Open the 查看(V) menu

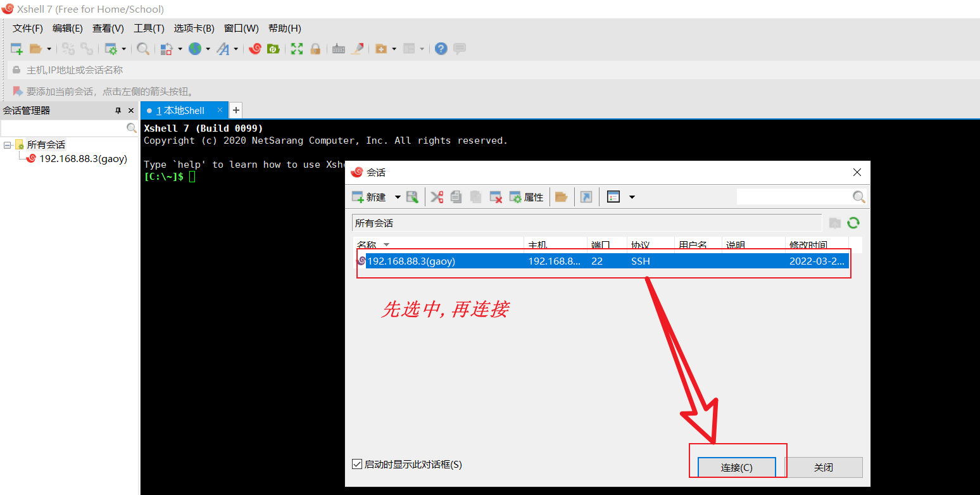pyautogui.click(x=108, y=28)
